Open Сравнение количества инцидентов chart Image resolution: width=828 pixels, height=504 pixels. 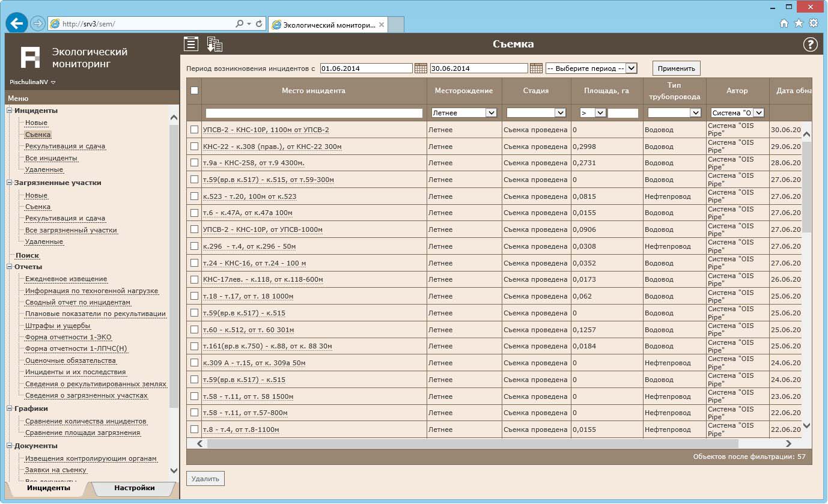click(86, 421)
